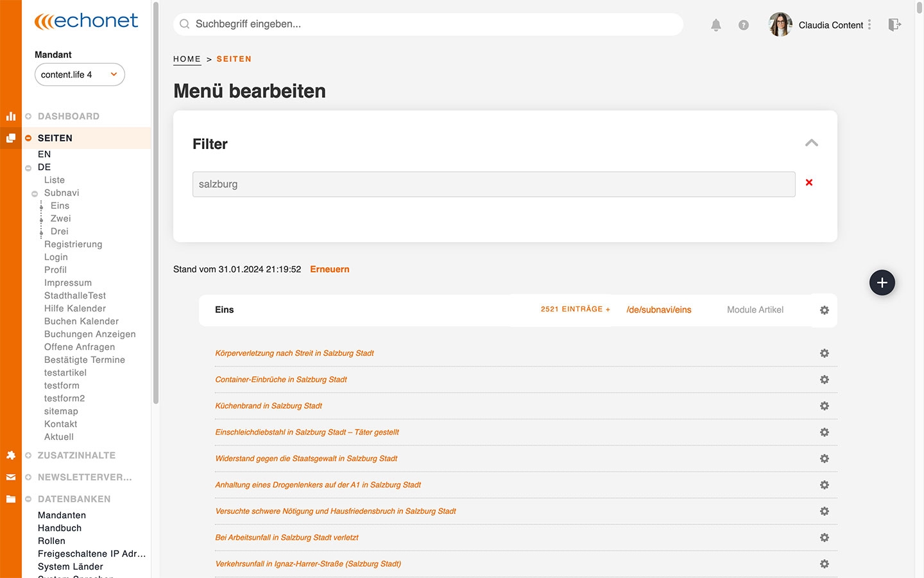Click the Erneuern refresh link

(x=329, y=269)
